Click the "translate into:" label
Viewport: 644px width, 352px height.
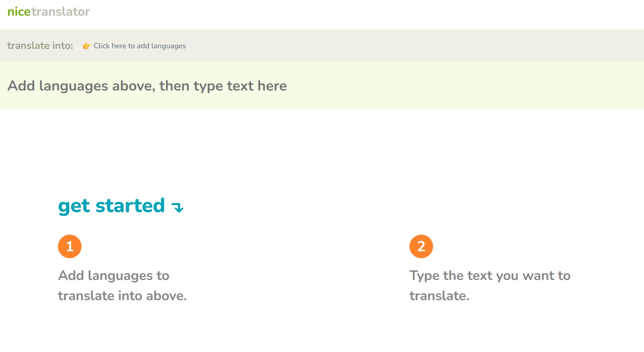pyautogui.click(x=40, y=46)
